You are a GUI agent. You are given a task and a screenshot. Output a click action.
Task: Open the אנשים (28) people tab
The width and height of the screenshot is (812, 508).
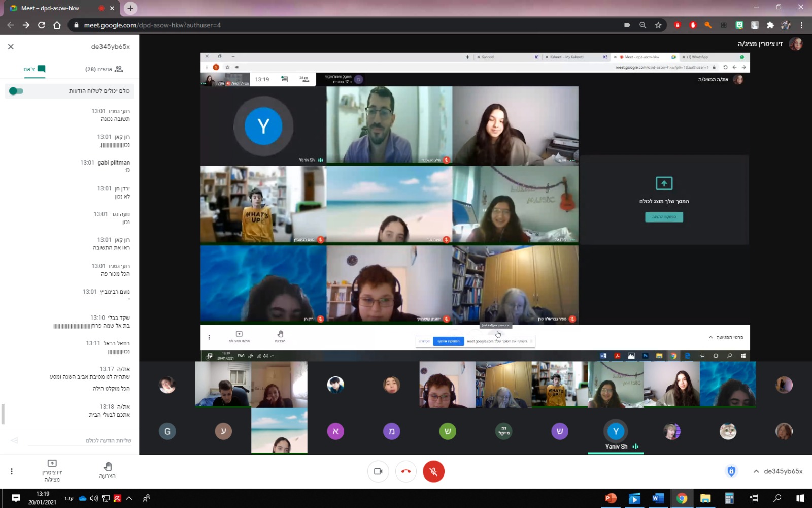[104, 69]
